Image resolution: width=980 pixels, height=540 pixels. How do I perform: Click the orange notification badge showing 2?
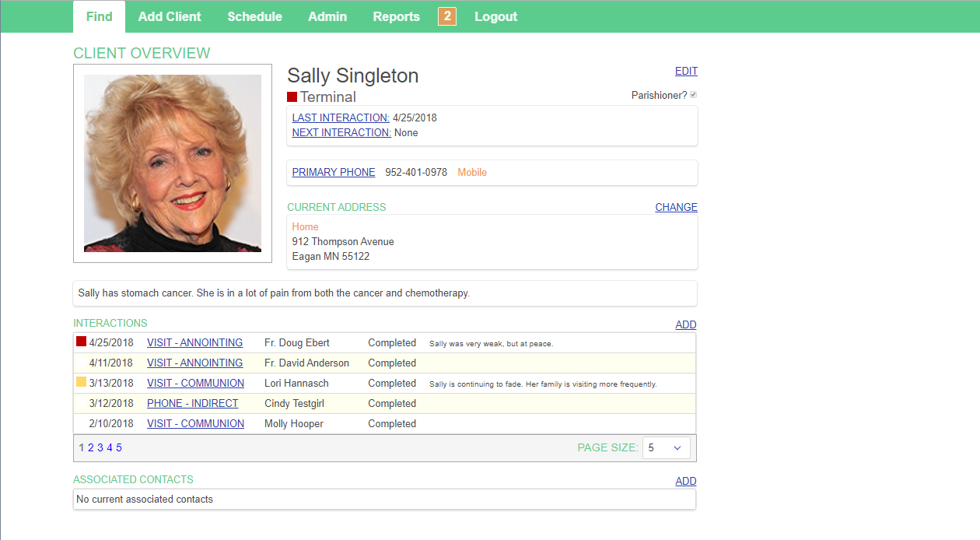[x=447, y=16]
